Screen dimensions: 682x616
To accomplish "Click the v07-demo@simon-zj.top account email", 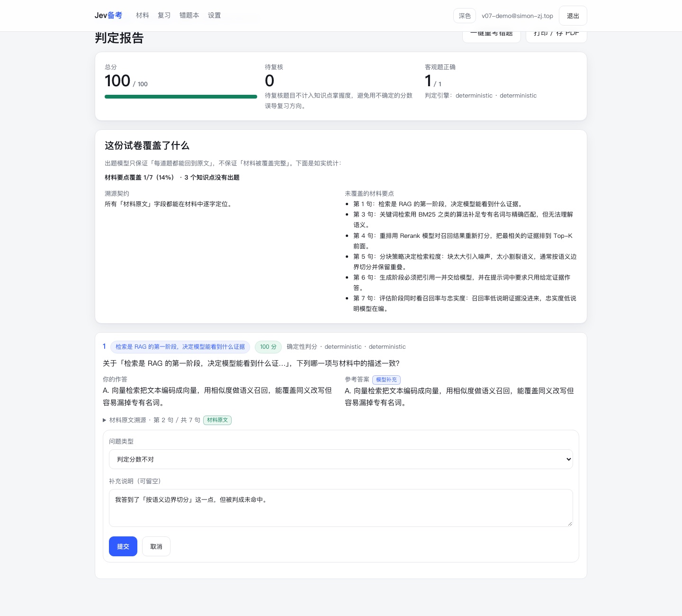I will [517, 16].
